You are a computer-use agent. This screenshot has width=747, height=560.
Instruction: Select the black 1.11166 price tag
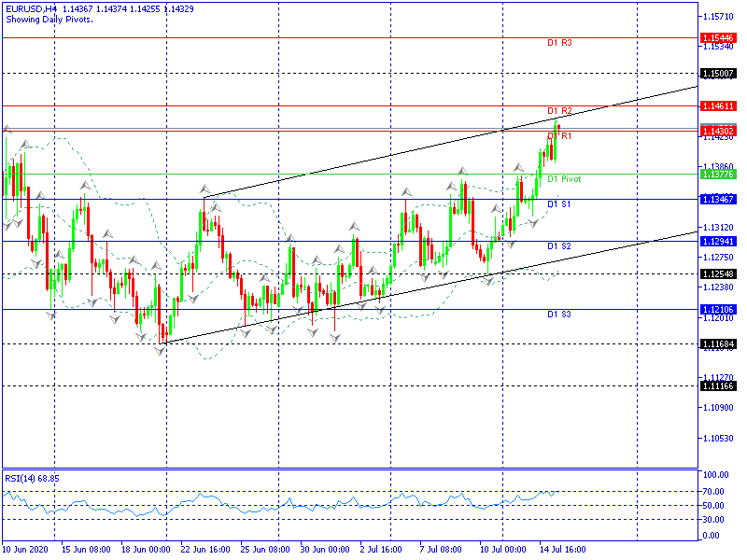tap(718, 385)
